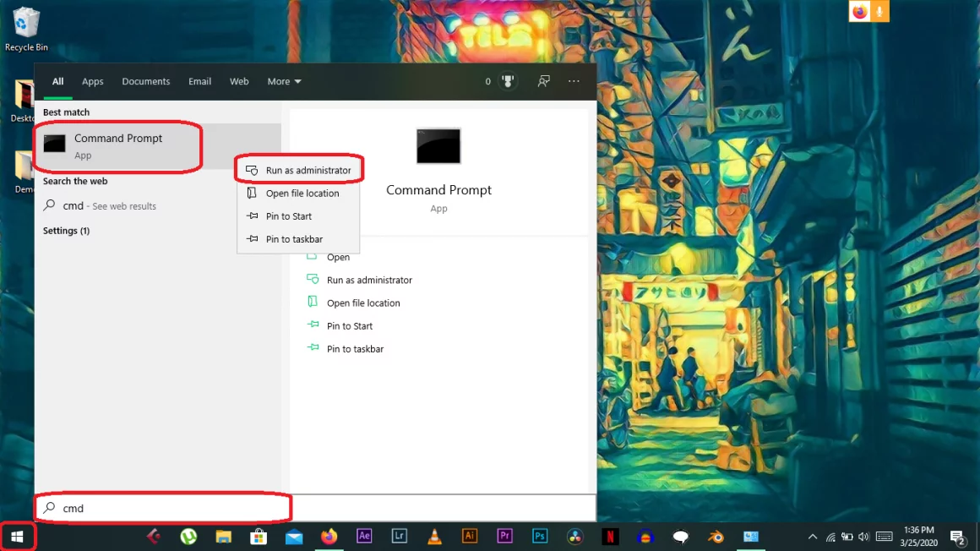Launch Premiere Pro from taskbar

504,537
